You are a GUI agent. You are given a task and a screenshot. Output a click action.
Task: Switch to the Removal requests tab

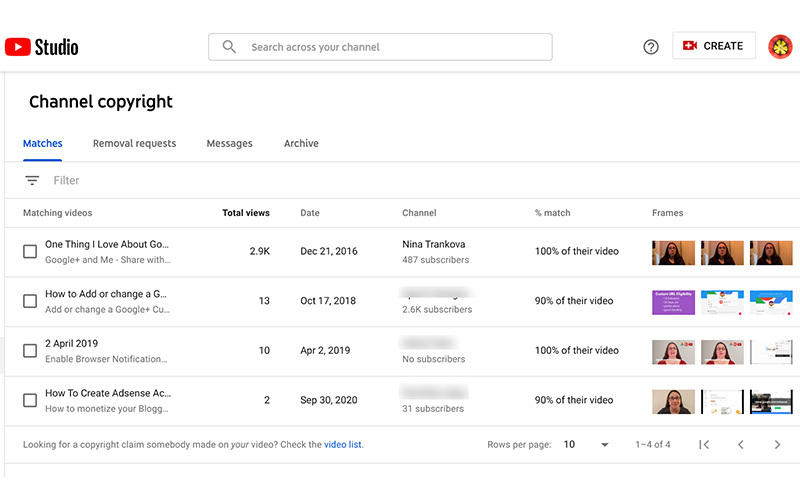[x=134, y=144]
